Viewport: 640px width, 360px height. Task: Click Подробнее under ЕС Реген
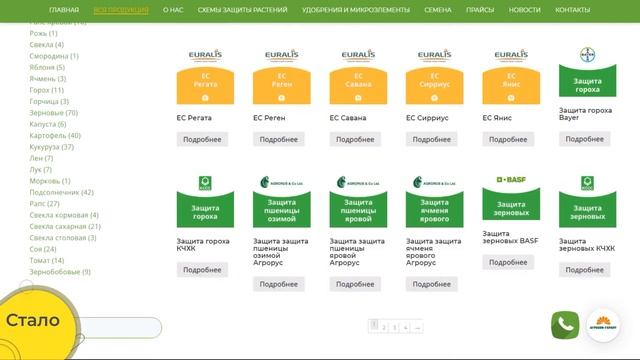coord(278,139)
